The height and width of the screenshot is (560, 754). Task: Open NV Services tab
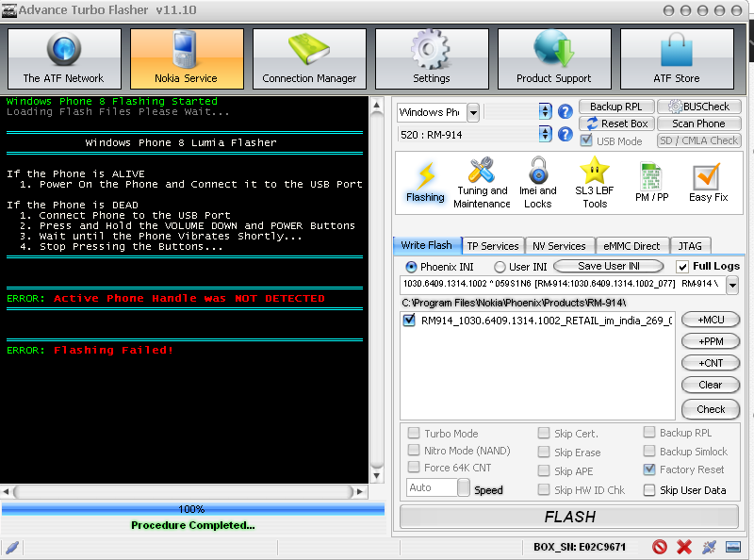pos(559,246)
